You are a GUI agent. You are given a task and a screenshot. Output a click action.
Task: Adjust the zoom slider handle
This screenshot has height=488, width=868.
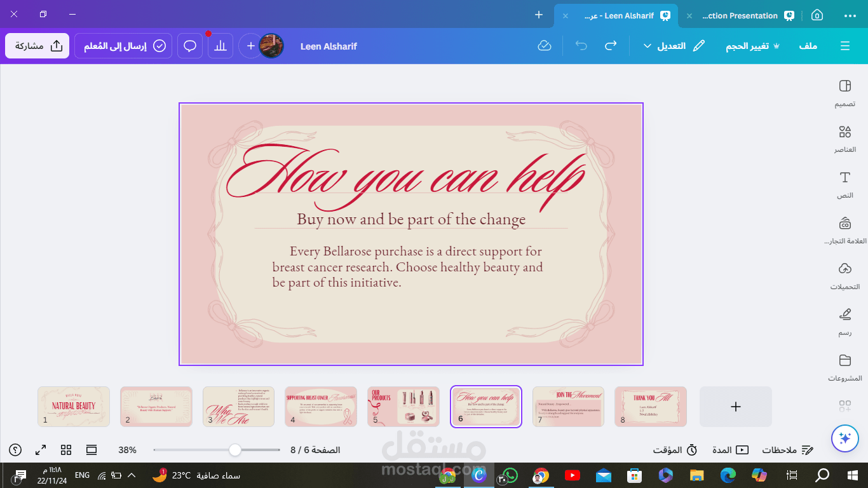click(x=235, y=450)
